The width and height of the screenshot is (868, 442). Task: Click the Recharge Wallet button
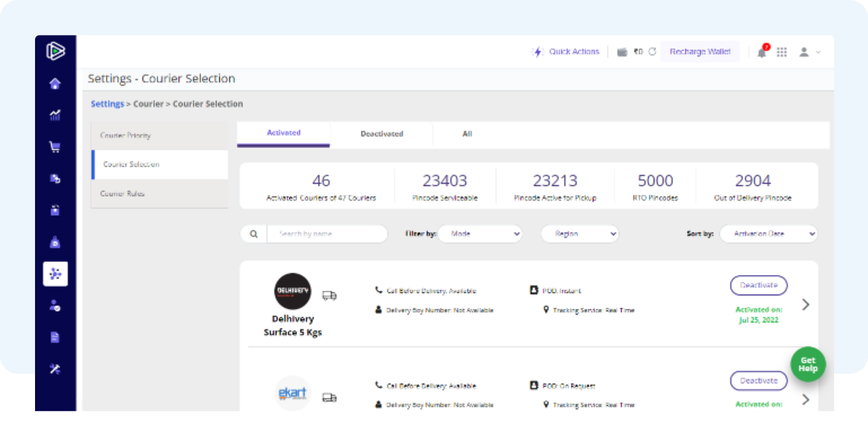(x=700, y=52)
